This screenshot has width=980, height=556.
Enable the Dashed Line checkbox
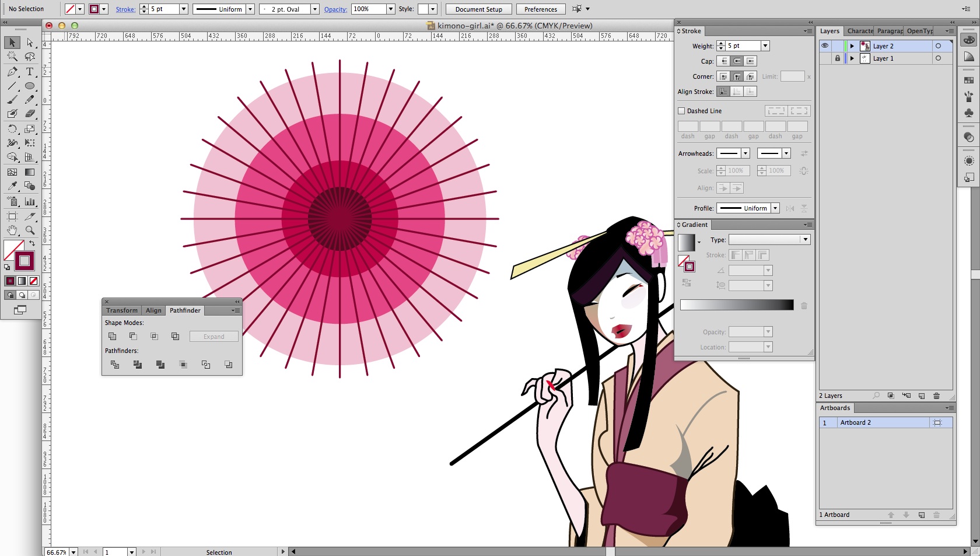coord(681,111)
